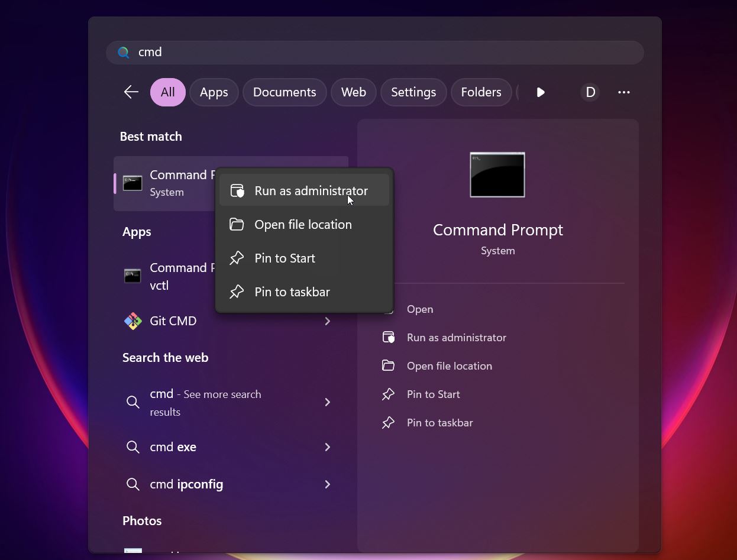Click the cmd search input field
The image size is (737, 560).
click(x=375, y=52)
